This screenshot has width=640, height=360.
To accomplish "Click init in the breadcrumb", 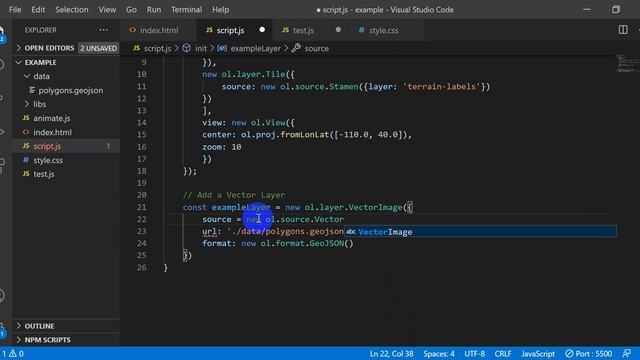I will [x=200, y=48].
